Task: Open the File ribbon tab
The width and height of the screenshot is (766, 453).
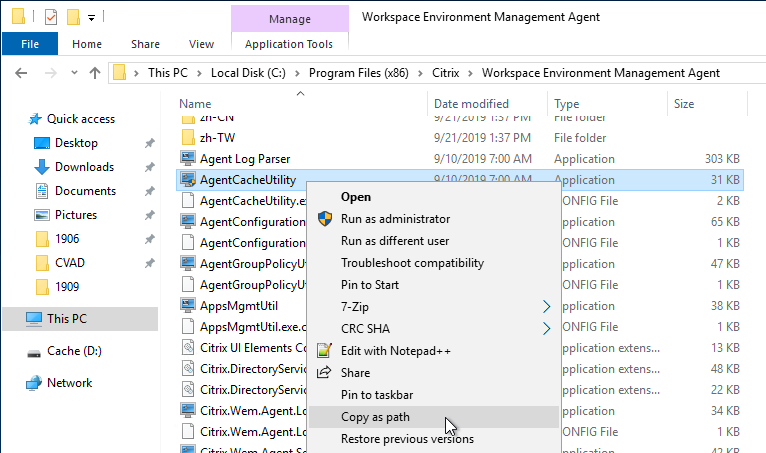Action: click(30, 44)
